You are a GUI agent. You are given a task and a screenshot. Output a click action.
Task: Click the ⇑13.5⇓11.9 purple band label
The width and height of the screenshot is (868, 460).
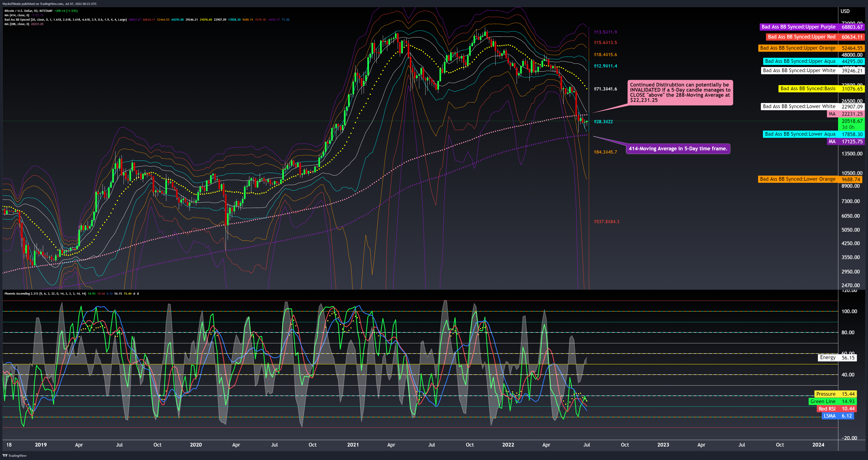pos(605,32)
